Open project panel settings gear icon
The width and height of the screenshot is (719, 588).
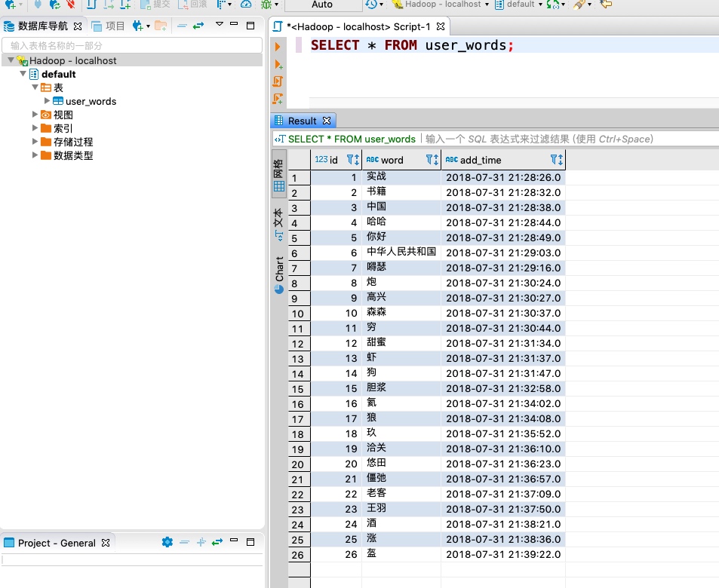click(167, 542)
